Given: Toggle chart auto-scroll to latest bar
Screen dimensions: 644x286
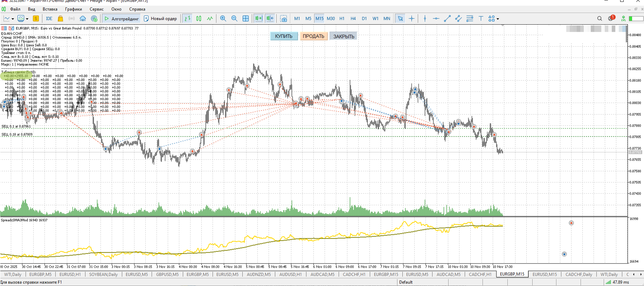Looking at the screenshot, I should pos(258,19).
